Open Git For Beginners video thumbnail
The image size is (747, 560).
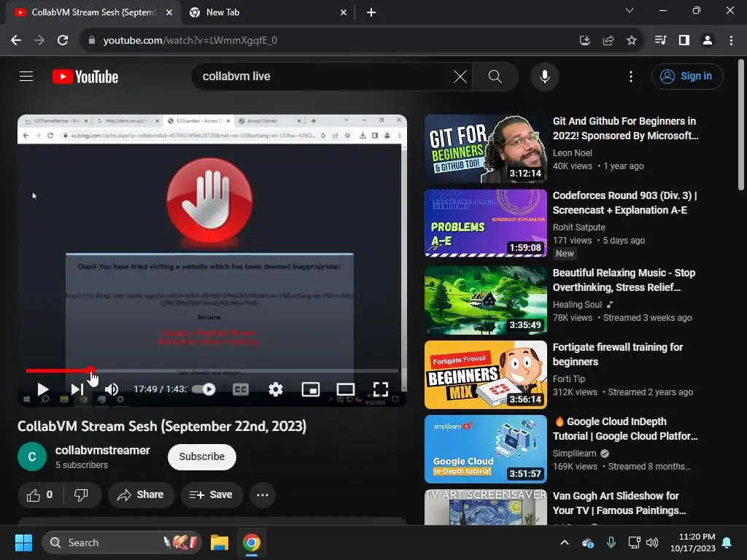point(485,149)
